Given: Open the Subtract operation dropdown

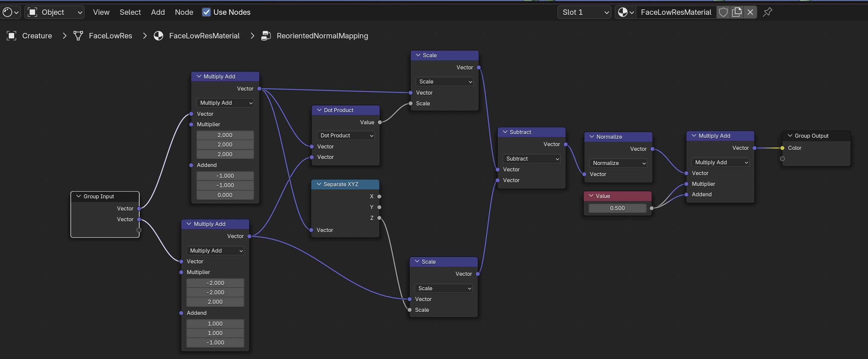Looking at the screenshot, I should pos(531,159).
